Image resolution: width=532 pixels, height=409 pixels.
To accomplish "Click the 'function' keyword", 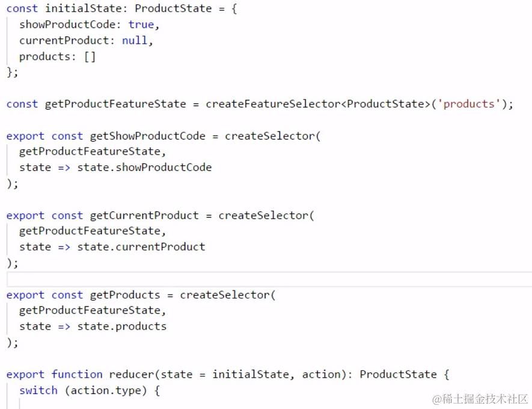I will (77, 375).
